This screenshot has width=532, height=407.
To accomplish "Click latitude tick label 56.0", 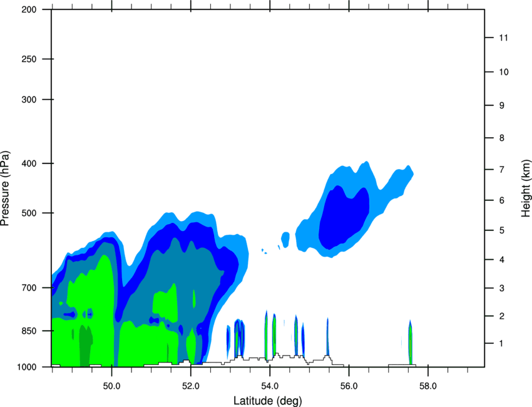I will (349, 386).
